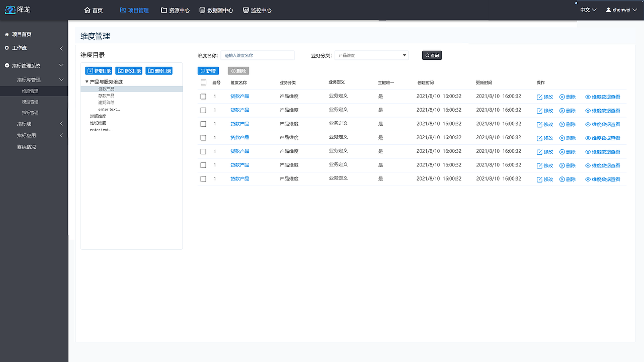Click the 删除 delete icon in the first table row
Screen dimensions: 644x362
coord(562,97)
